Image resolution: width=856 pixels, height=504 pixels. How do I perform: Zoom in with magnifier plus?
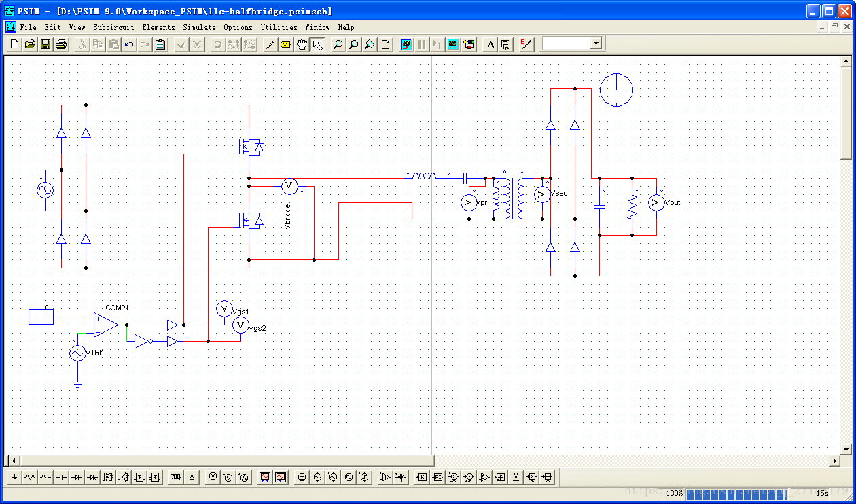tap(338, 44)
